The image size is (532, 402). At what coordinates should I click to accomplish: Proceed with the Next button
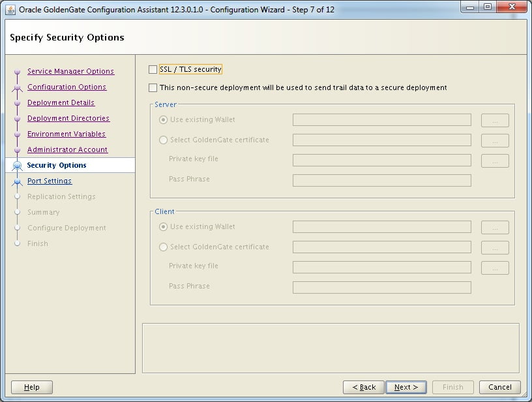click(x=406, y=387)
